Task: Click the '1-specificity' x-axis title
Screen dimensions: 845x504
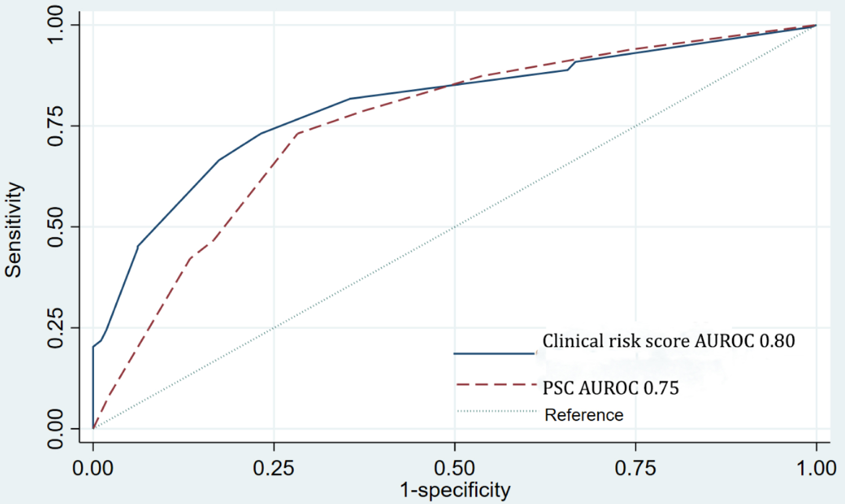Action: pyautogui.click(x=455, y=490)
